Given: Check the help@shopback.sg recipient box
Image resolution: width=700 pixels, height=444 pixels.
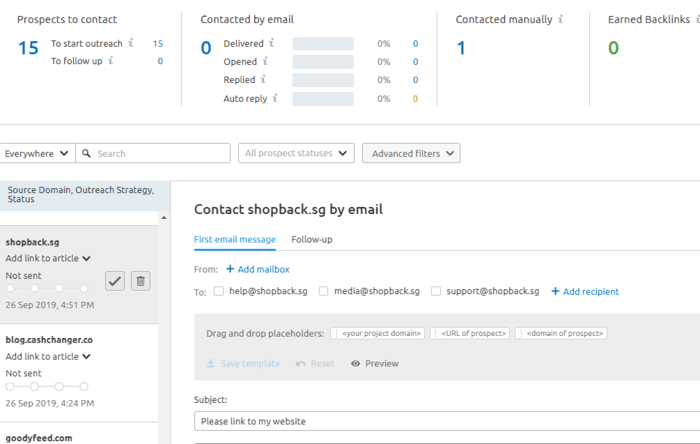Looking at the screenshot, I should click(219, 291).
